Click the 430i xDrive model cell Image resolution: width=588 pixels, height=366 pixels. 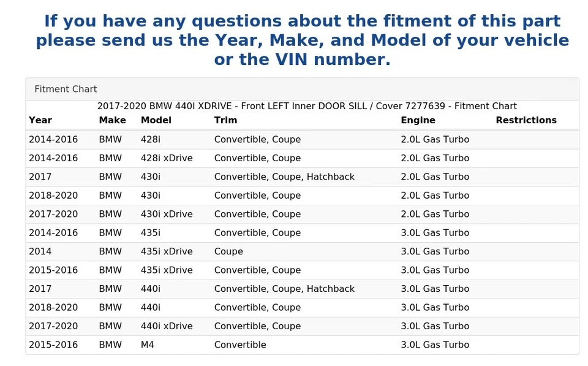167,214
